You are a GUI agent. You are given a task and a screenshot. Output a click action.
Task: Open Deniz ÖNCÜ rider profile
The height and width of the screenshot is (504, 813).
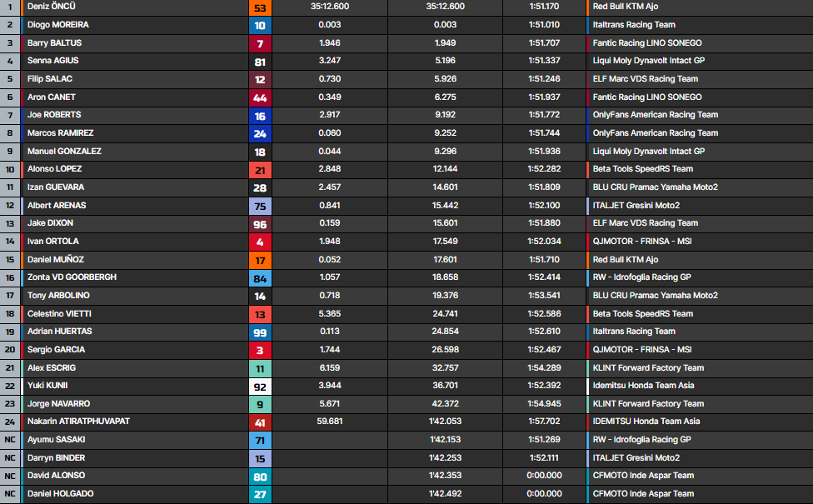point(53,7)
